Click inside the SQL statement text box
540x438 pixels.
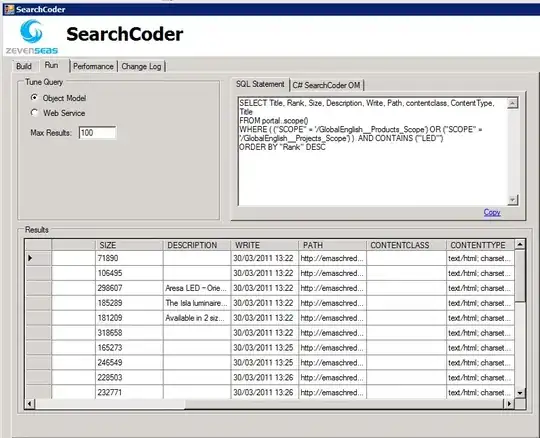point(373,152)
